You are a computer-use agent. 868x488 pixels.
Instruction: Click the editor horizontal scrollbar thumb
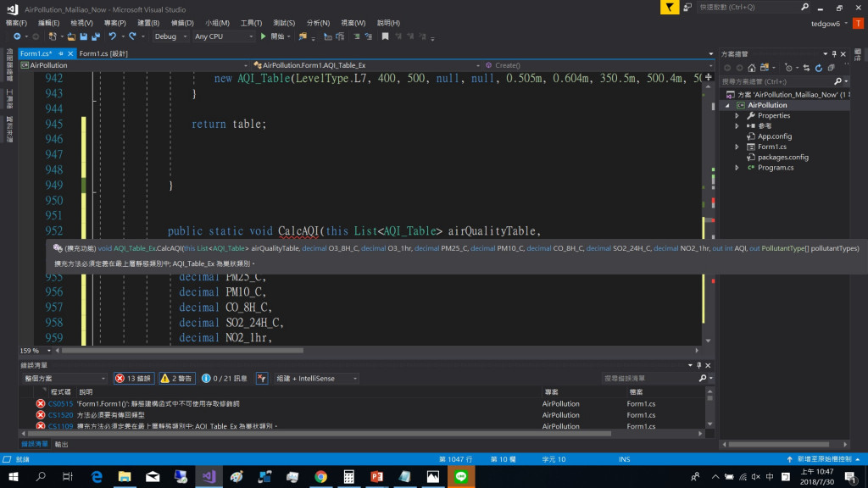pyautogui.click(x=183, y=351)
